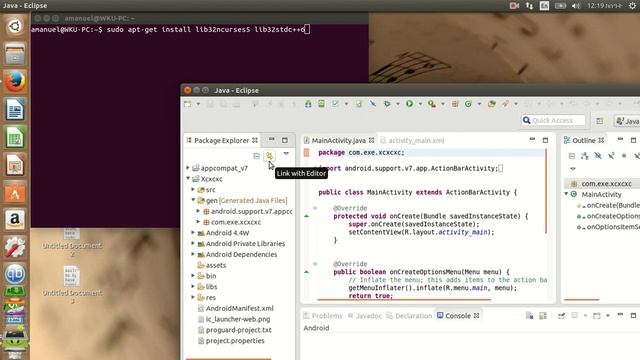The width and height of the screenshot is (640, 360).
Task: Click the Quick Access search field
Action: (x=553, y=120)
